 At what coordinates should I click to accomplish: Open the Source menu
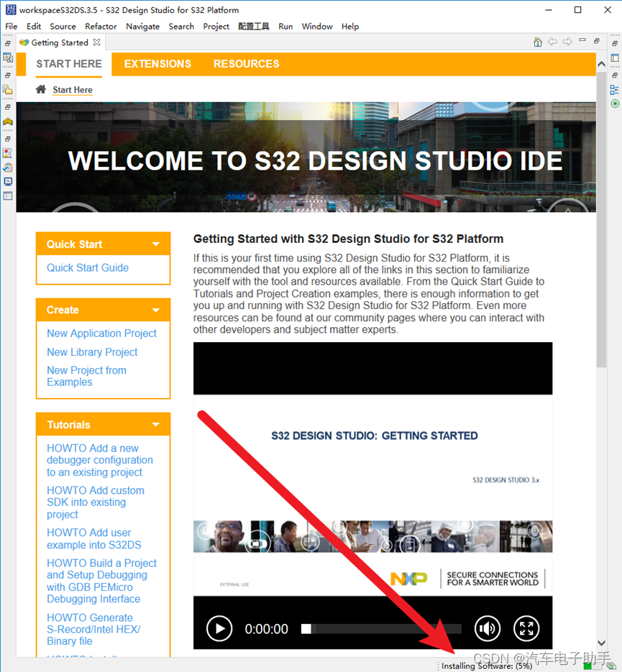(x=63, y=26)
